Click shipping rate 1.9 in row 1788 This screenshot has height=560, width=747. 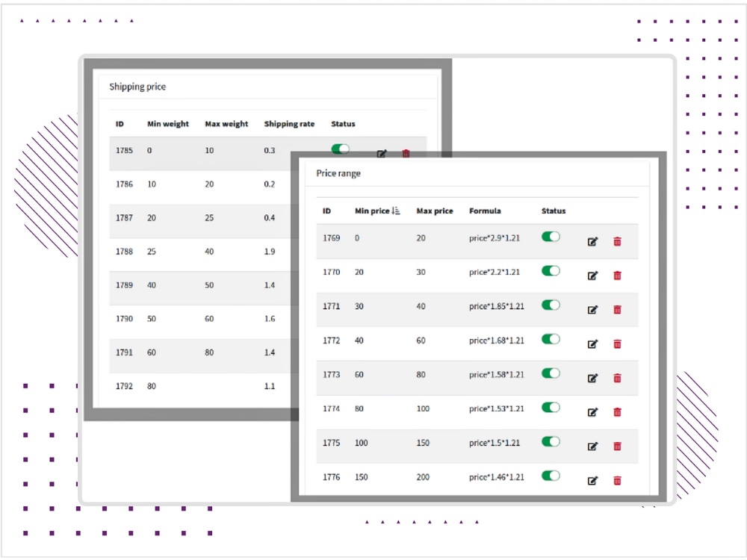[x=270, y=252]
